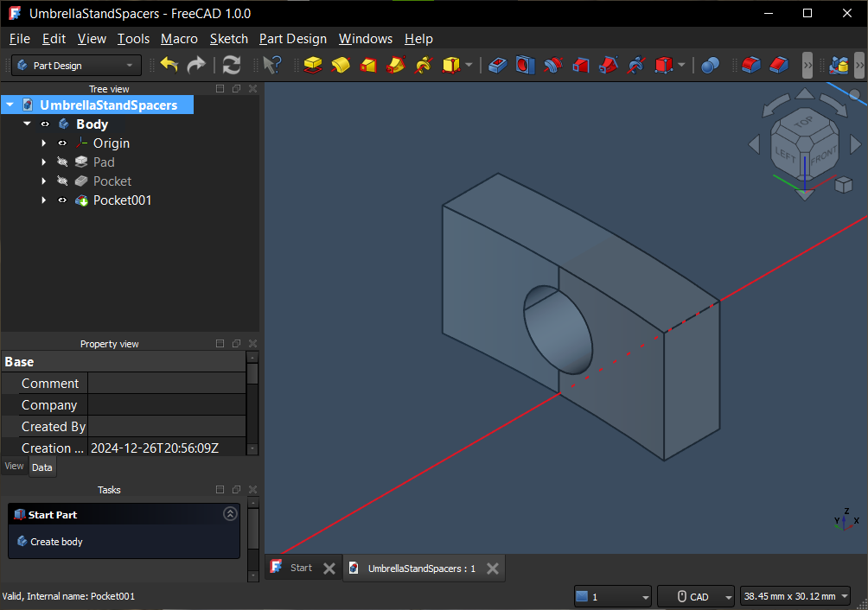Select the Pocket tool icon
This screenshot has width=868, height=610.
(498, 66)
